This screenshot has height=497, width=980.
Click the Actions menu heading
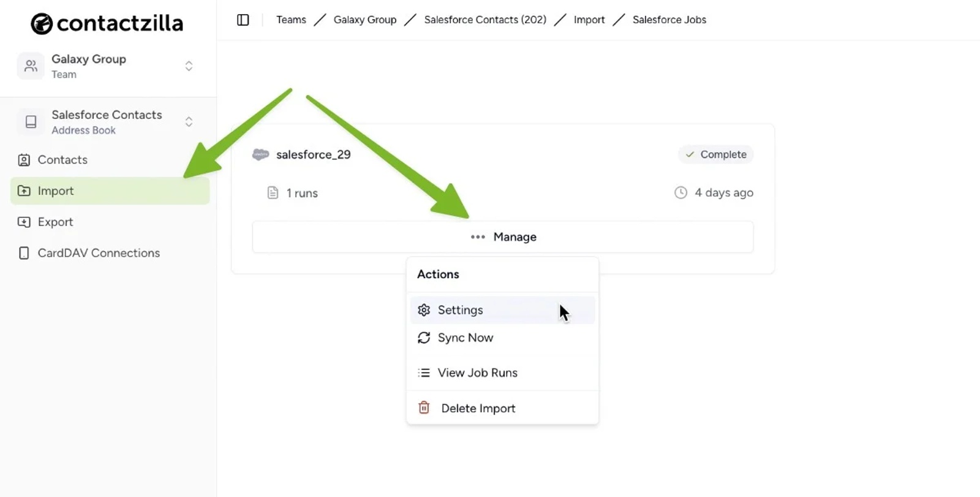[x=438, y=275]
